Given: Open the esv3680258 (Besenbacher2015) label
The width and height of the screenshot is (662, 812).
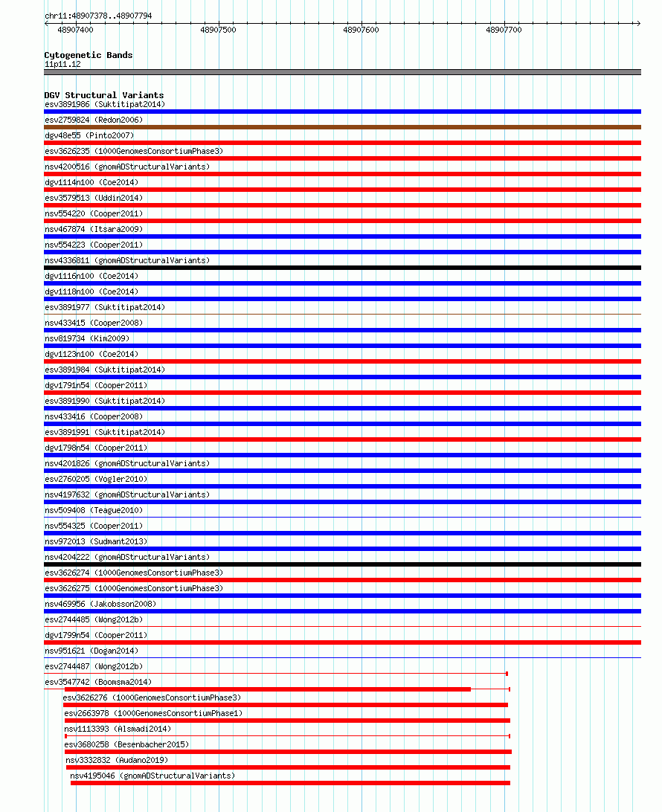Looking at the screenshot, I should (127, 744).
